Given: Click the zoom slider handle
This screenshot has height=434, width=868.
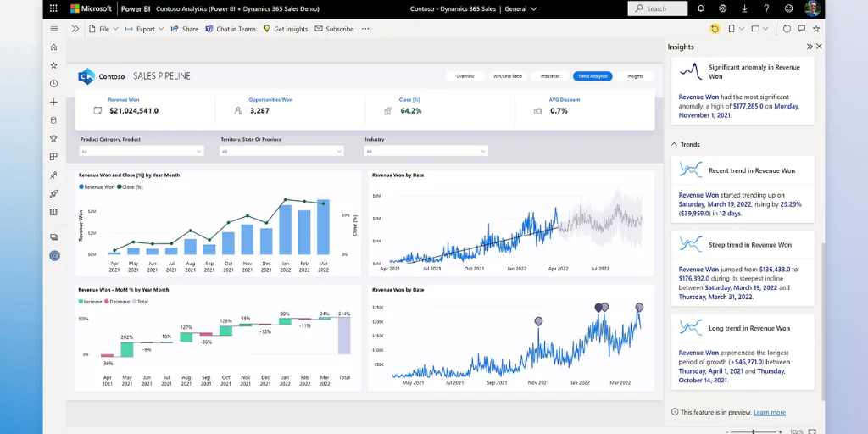Looking at the screenshot, I should click(x=754, y=431).
